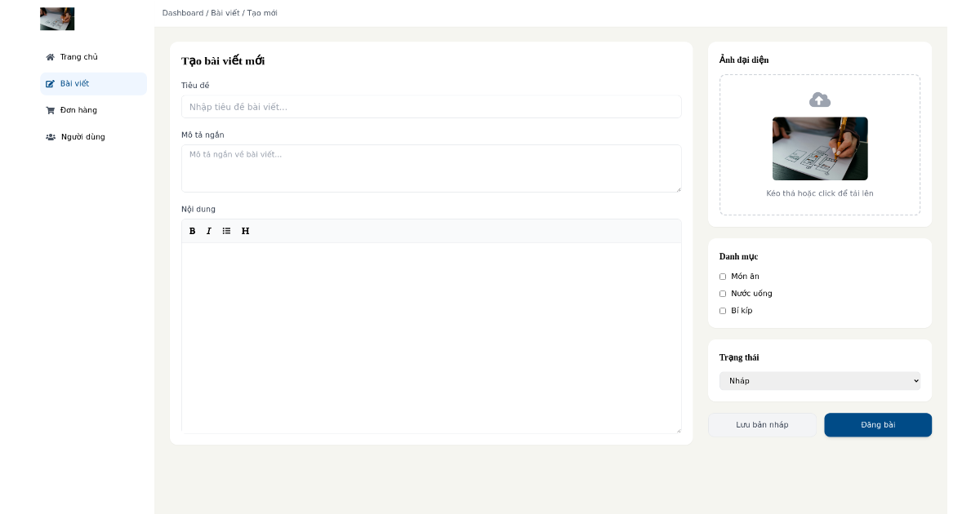Check the Bí kíp category checkbox

(x=723, y=311)
